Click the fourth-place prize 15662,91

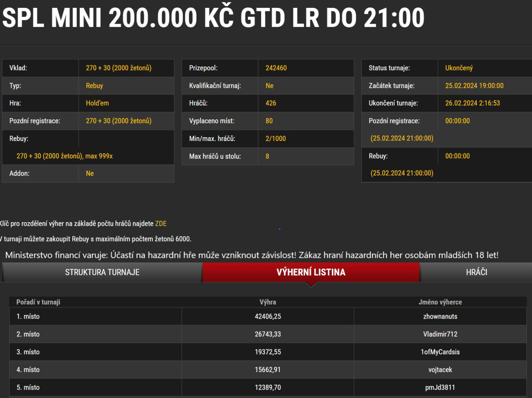[268, 370]
